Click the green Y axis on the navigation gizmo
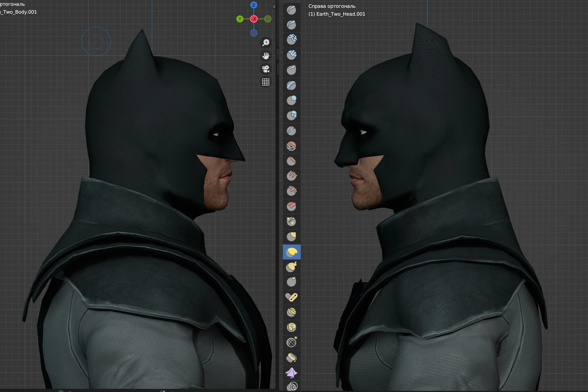 point(240,19)
